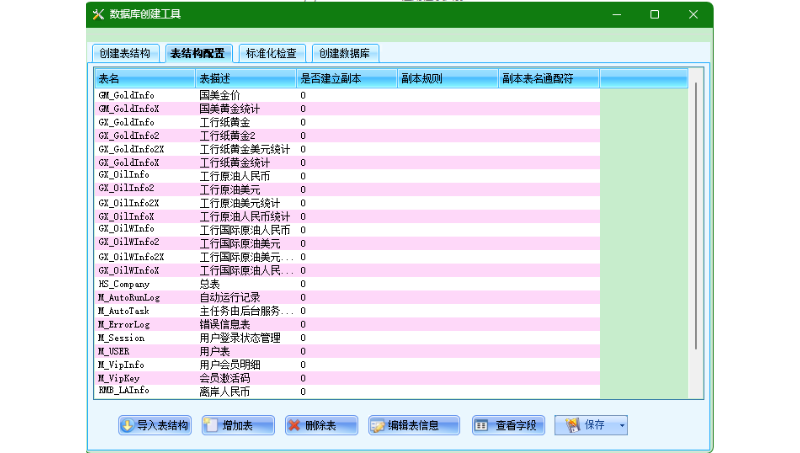This screenshot has height=453, width=800.
Task: Select the RMB_LAInfo row
Action: pyautogui.click(x=347, y=391)
